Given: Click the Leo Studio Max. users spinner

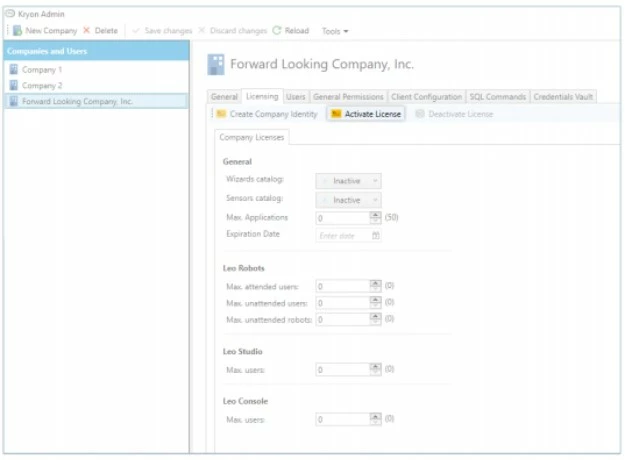Looking at the screenshot, I should pos(375,369).
